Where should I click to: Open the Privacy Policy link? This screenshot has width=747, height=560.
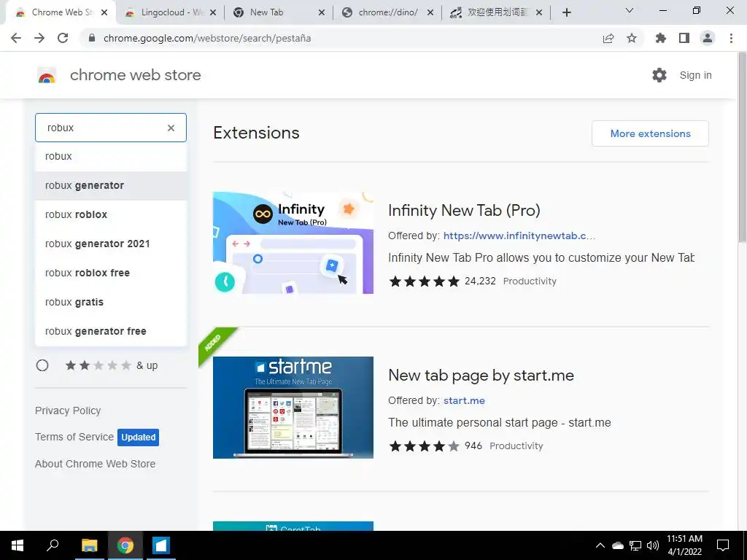[x=68, y=411]
